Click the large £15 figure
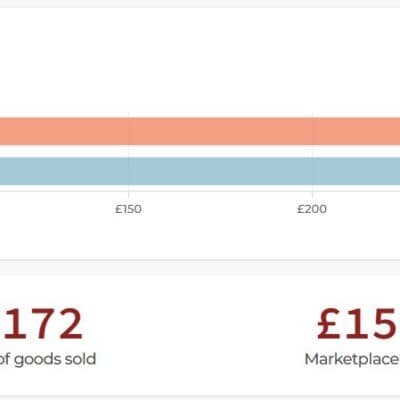The height and width of the screenshot is (400, 400). click(358, 324)
